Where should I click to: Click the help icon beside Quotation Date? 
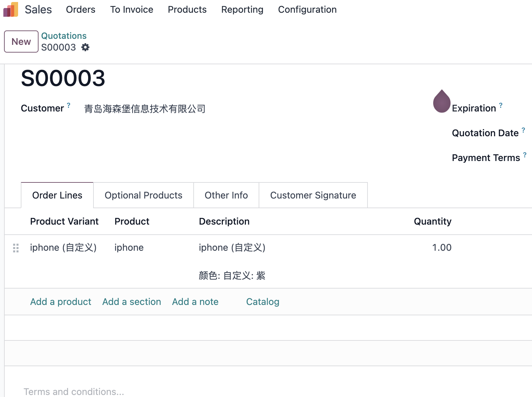pos(523,130)
